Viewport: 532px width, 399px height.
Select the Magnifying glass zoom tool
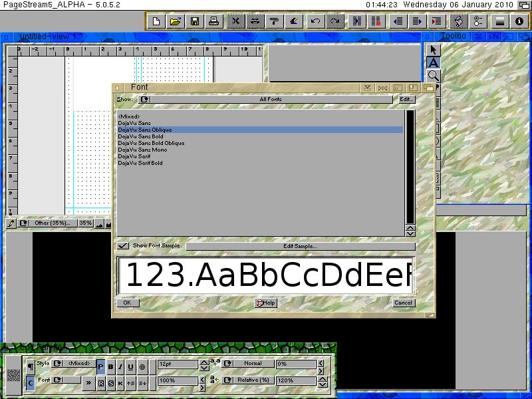(x=434, y=76)
